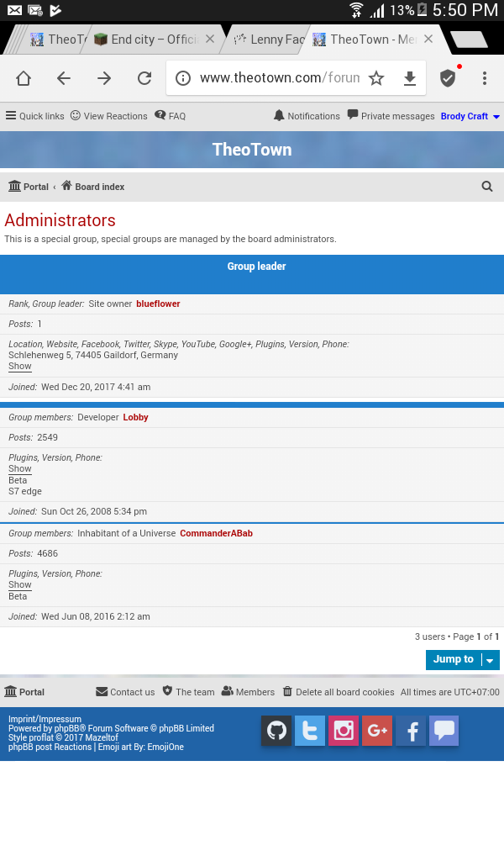Switch to the Lenny Face tab
The height and width of the screenshot is (861, 504).
point(269,39)
